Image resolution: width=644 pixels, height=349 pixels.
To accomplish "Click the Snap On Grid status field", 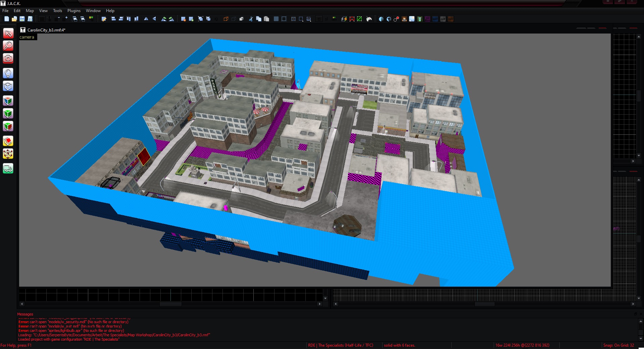I will coord(618,345).
